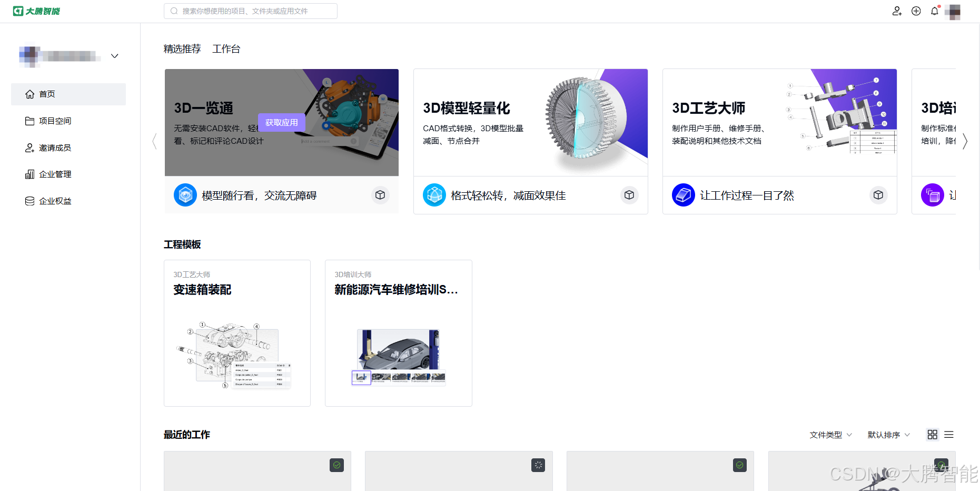Screen dimensions: 980x491
Task: Open the 3D工艺大师 card banner
Action: tap(780, 122)
